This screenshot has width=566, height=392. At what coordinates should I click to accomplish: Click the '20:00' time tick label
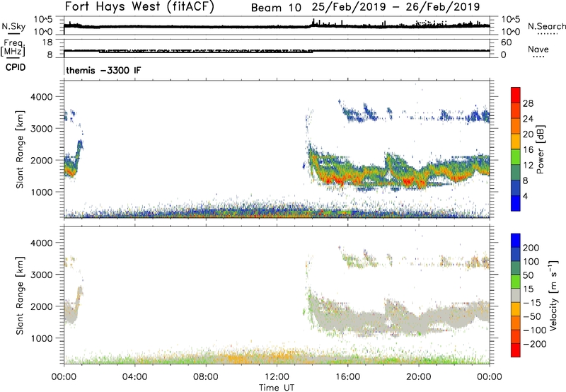(x=418, y=377)
